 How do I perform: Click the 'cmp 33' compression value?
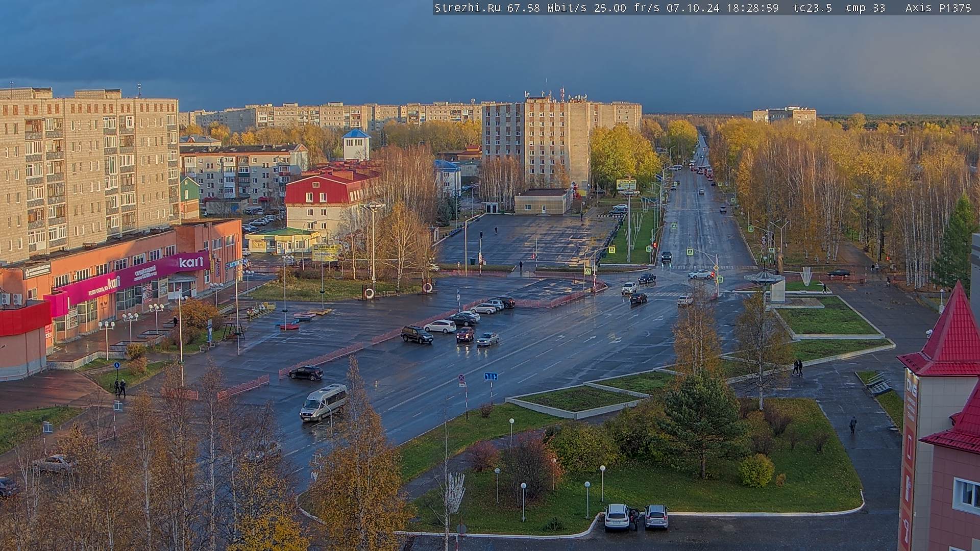pos(865,8)
